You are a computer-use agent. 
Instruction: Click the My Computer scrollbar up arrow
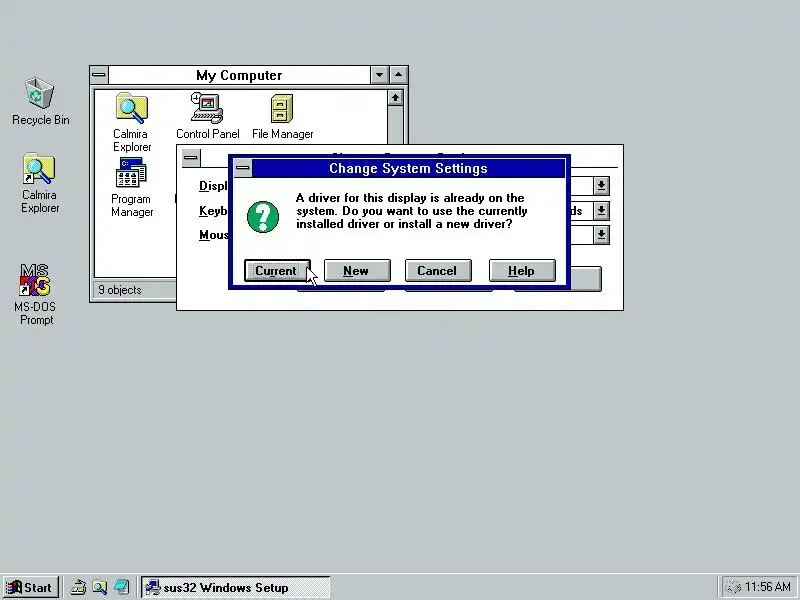395,97
